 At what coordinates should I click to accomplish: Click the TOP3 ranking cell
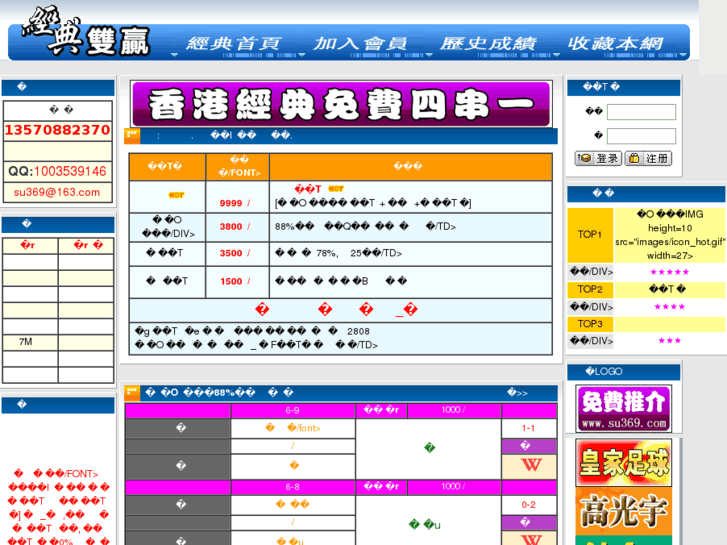tap(590, 324)
